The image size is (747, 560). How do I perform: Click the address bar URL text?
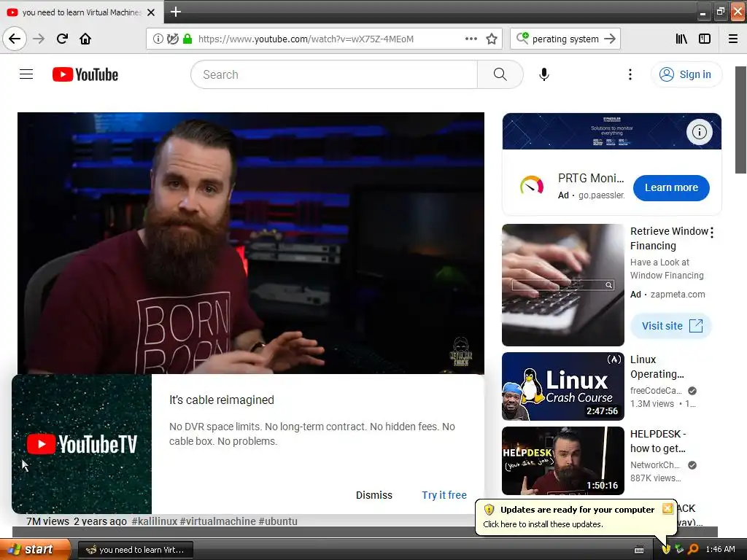306,39
